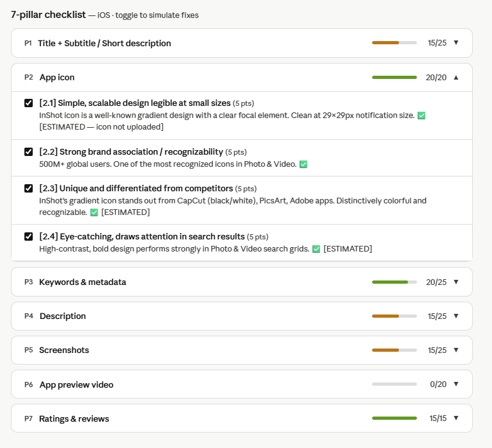The image size is (492, 448).
Task: Open the Screenshots pillar title
Action: coord(64,350)
